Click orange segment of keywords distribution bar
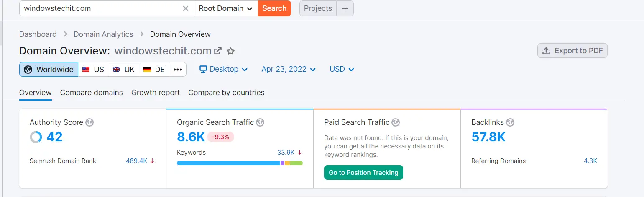 point(287,163)
